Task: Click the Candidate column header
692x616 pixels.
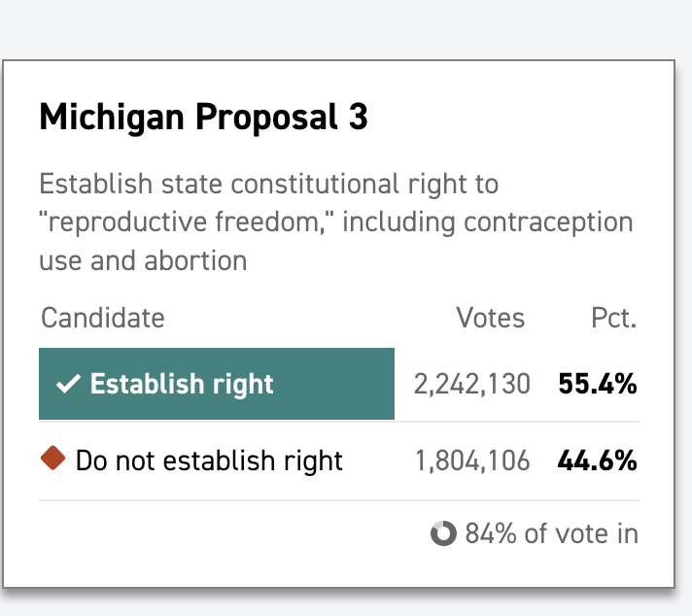Action: coord(103,318)
